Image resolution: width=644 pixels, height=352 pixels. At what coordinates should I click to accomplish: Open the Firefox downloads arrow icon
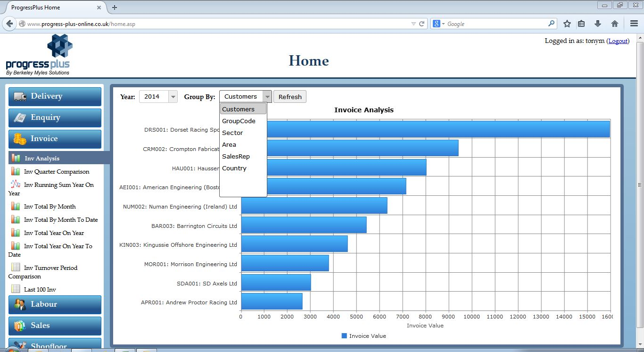click(598, 24)
